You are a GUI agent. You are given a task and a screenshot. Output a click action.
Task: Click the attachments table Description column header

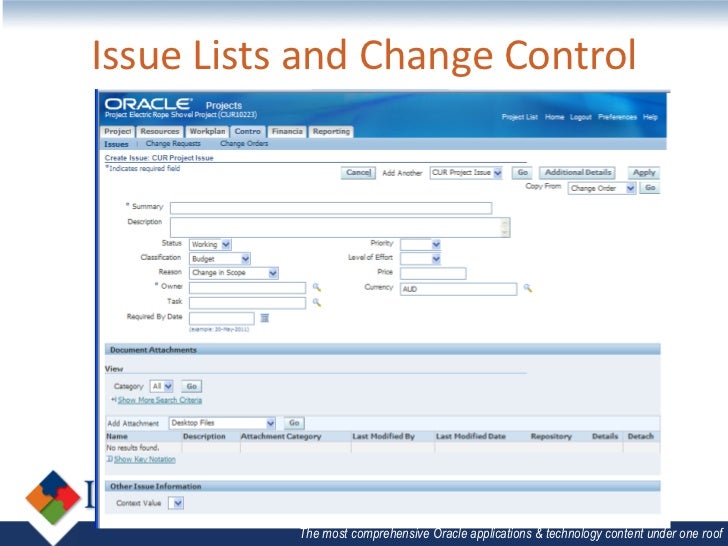pos(204,436)
